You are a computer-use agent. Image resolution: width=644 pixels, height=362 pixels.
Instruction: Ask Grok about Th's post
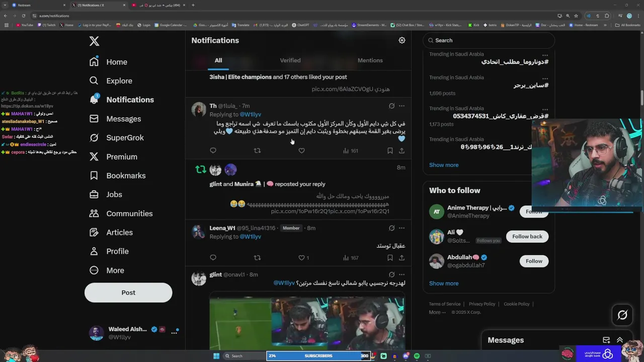tap(391, 106)
